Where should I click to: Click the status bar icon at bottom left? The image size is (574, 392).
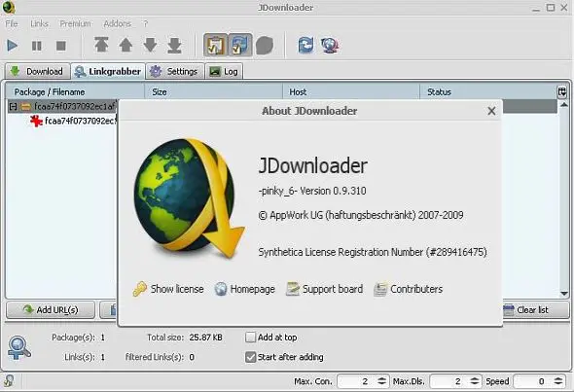coord(9,381)
